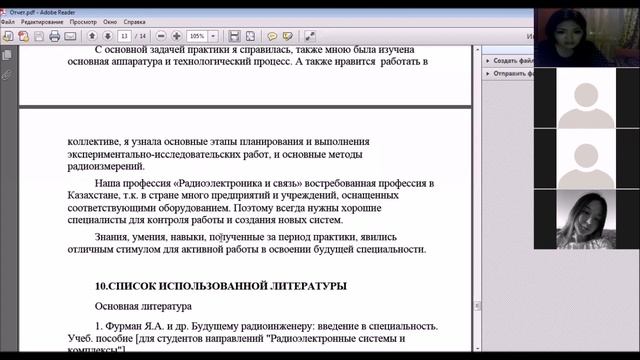Click the word радиоизмерений in document
640x360 pixels.
(106, 167)
